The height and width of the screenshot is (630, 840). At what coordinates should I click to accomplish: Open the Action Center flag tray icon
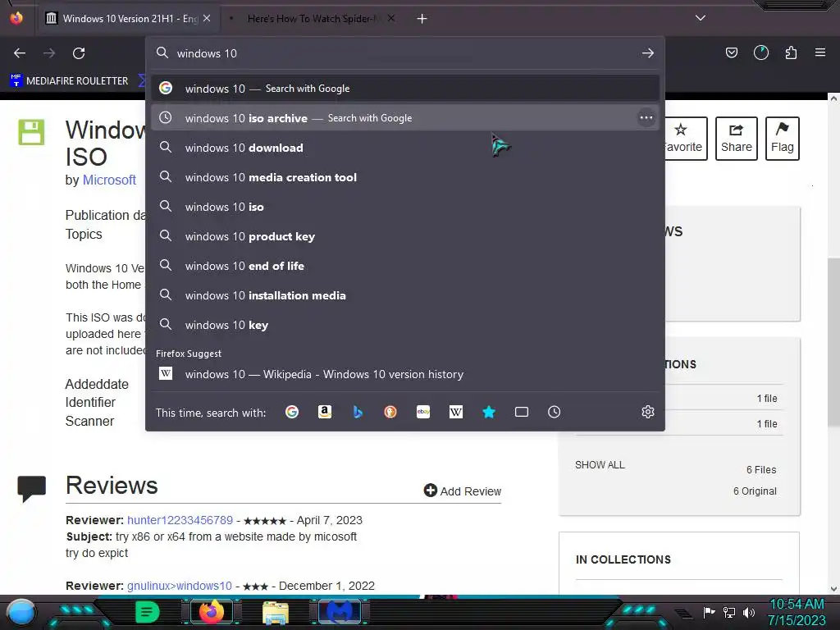coord(710,612)
